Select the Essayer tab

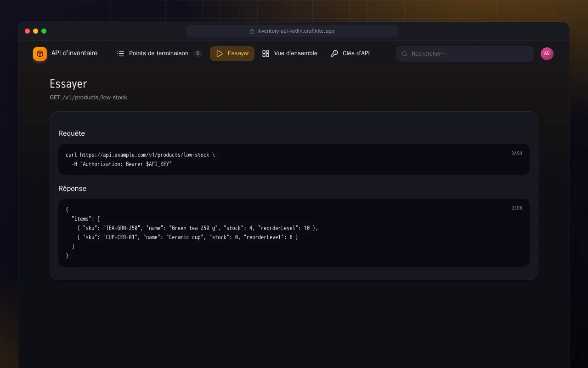(x=232, y=53)
